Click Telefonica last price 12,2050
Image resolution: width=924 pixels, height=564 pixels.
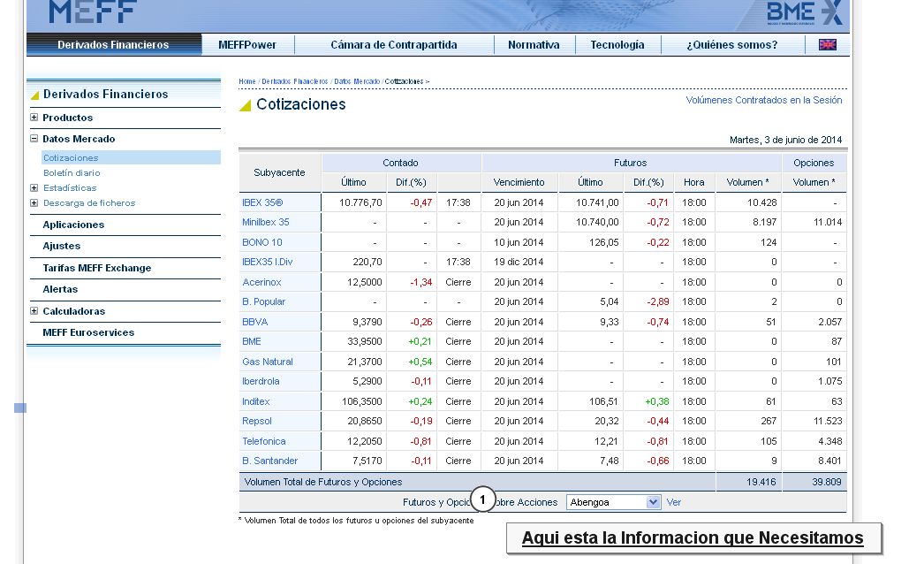tap(364, 441)
